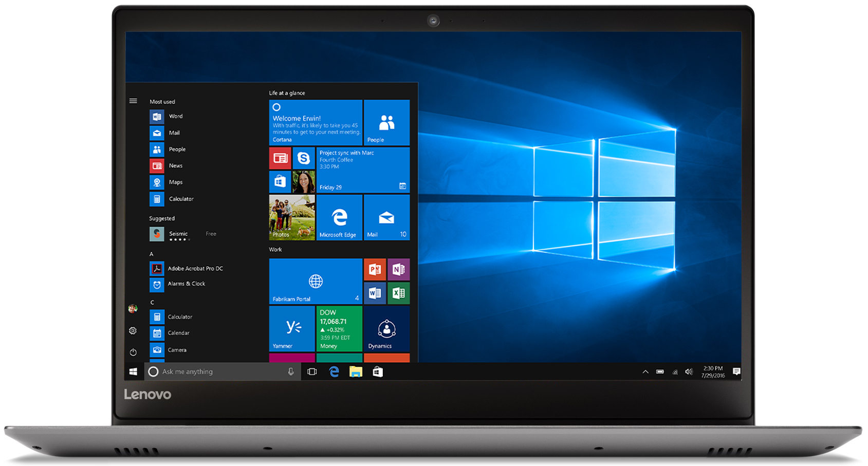868x466 pixels.
Task: Click the Windows Start button
Action: (133, 371)
